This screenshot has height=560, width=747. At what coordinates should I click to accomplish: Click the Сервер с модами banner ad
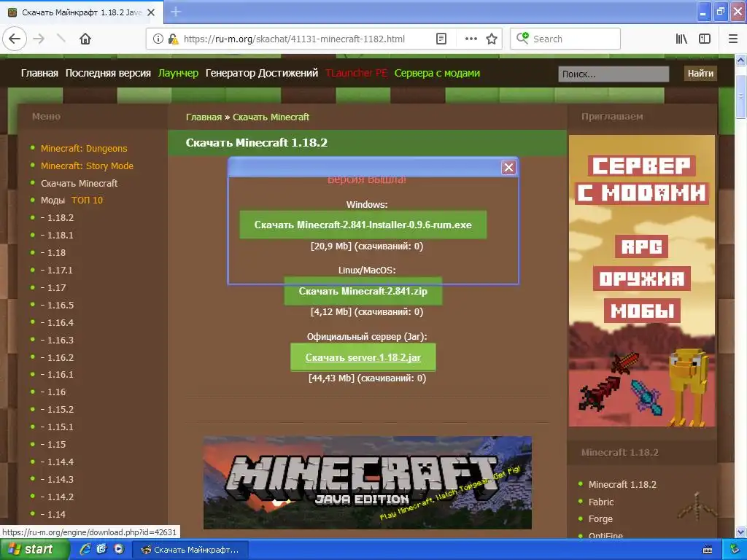642,281
